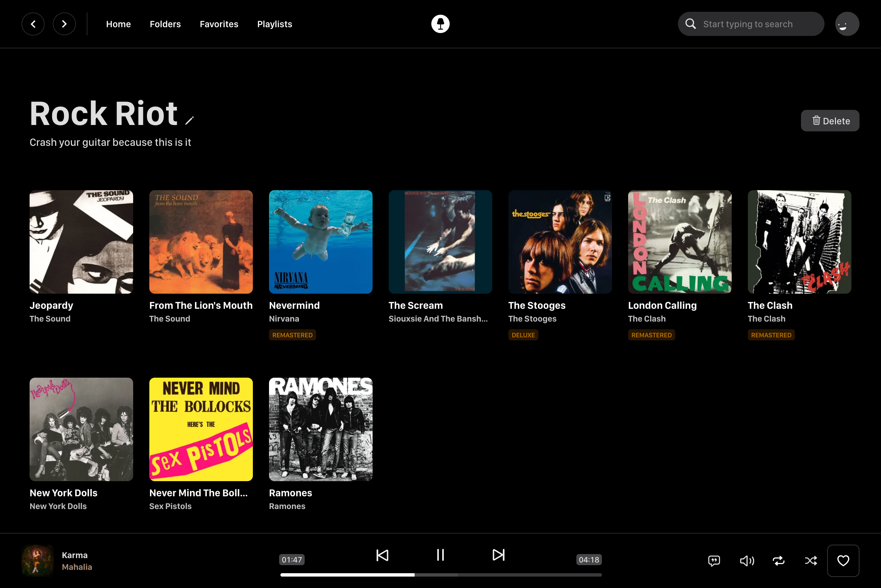Open The Clash self-titled album cover
Viewport: 881px width, 588px height.
coord(800,242)
